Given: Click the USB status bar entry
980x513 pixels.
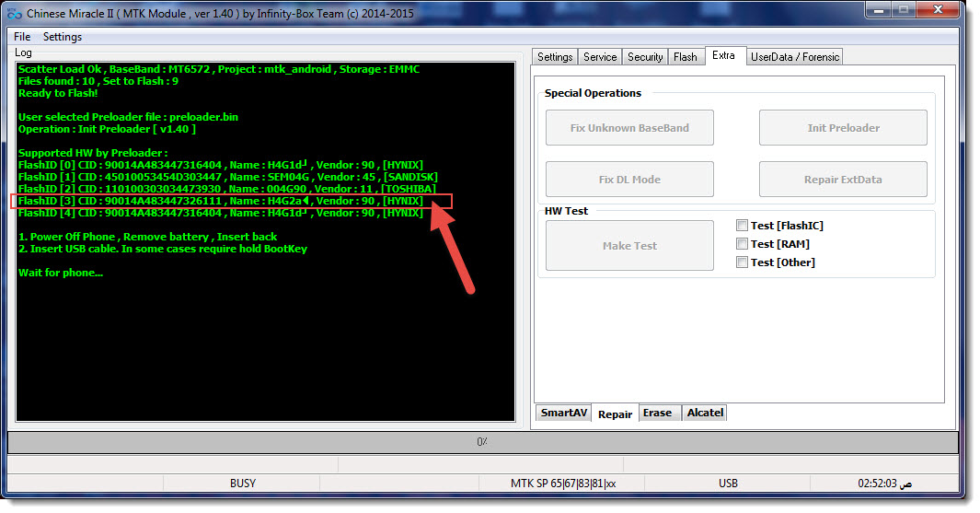Looking at the screenshot, I should [x=728, y=483].
